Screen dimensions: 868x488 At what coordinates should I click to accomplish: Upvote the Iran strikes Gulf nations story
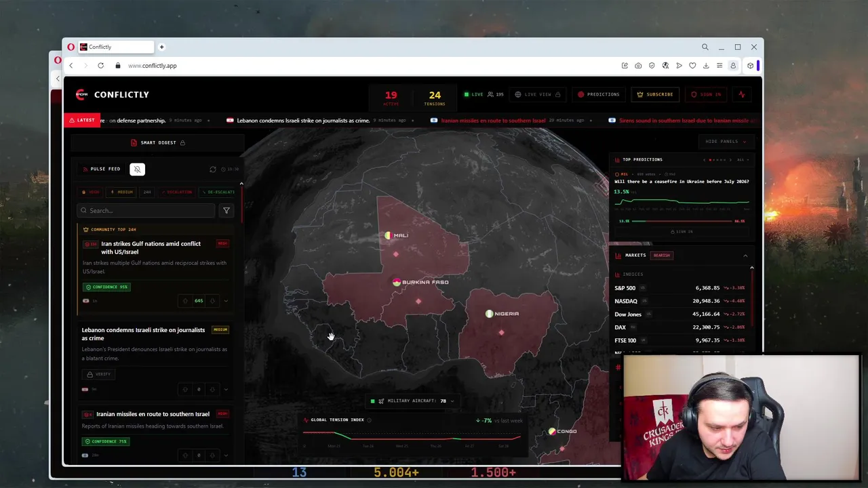click(x=185, y=301)
